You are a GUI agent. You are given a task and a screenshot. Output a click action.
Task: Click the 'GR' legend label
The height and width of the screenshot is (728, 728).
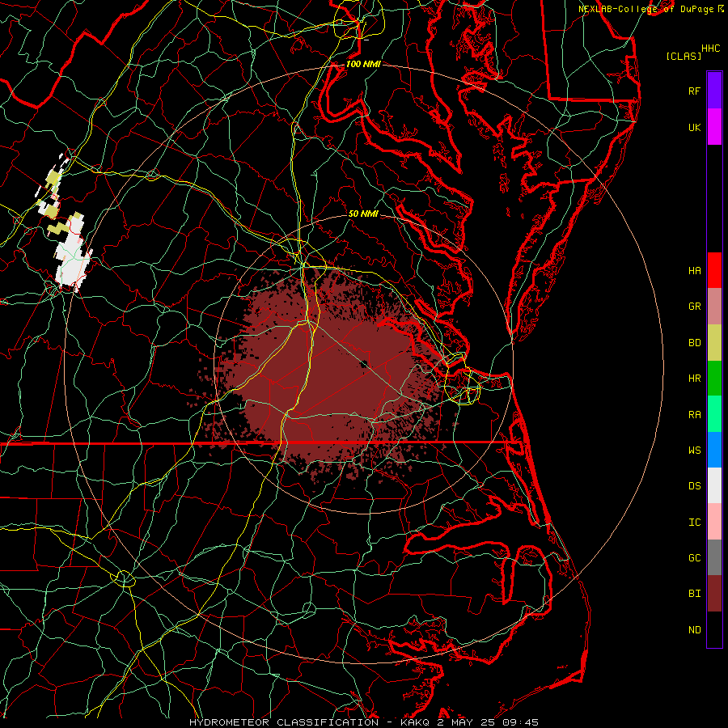[694, 307]
